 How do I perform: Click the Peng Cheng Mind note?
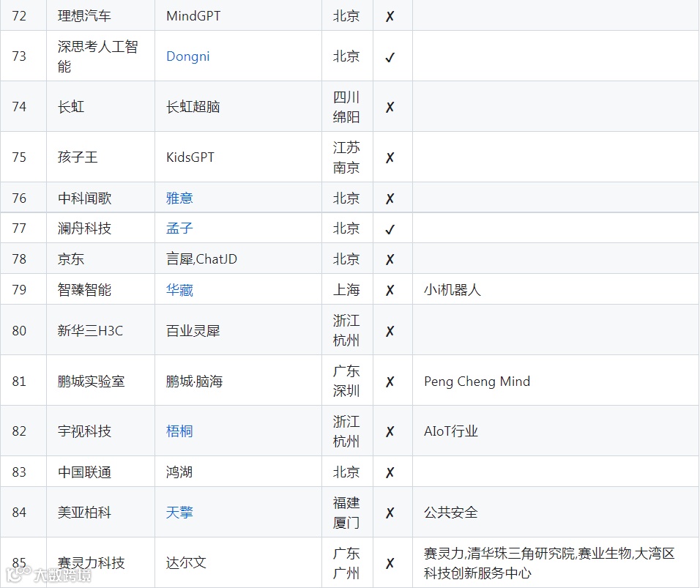477,382
